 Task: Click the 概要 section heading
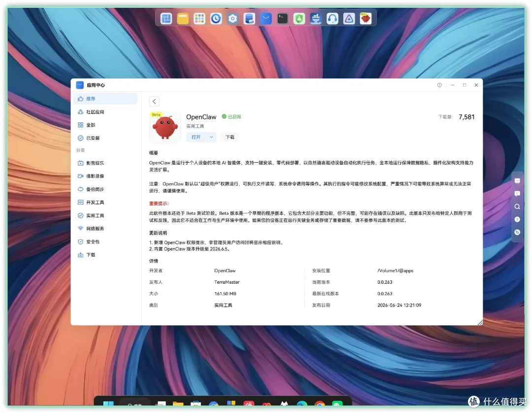[x=153, y=153]
